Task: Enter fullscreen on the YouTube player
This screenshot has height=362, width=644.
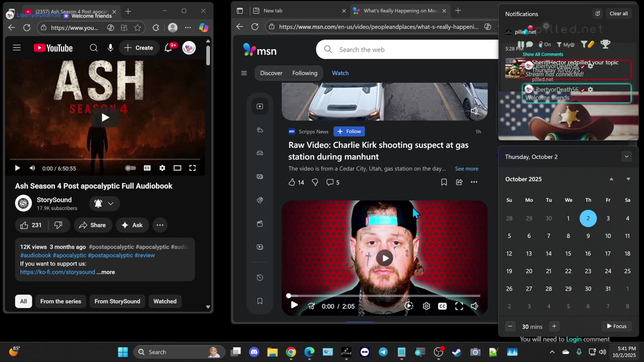Action: 192,168
